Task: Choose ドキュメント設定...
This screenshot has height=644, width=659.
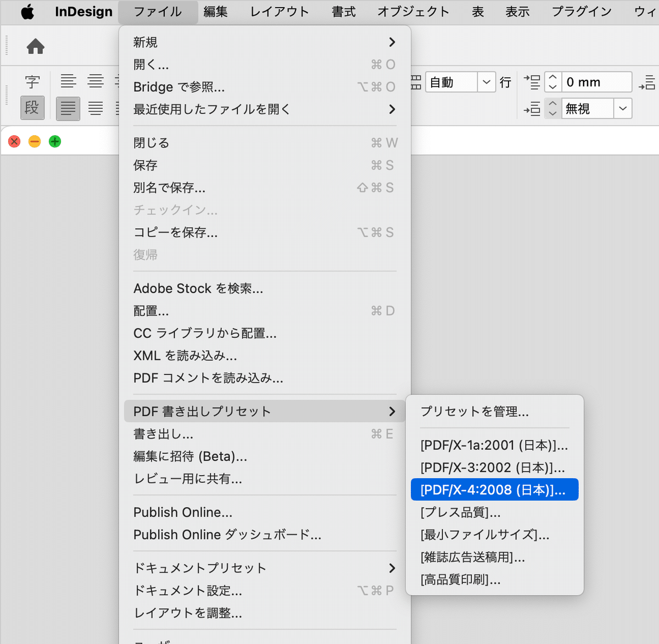Action: [x=265, y=590]
